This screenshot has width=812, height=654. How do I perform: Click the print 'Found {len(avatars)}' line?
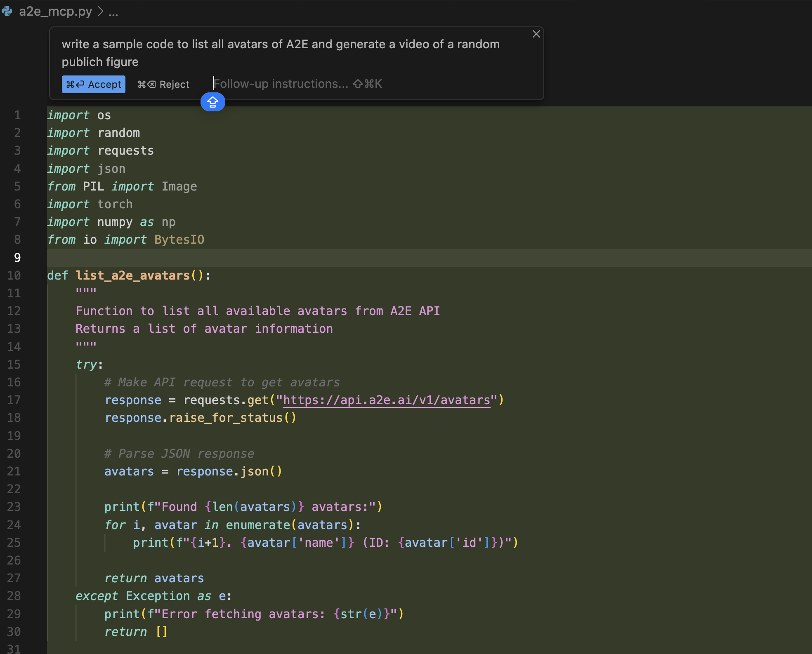click(x=243, y=507)
